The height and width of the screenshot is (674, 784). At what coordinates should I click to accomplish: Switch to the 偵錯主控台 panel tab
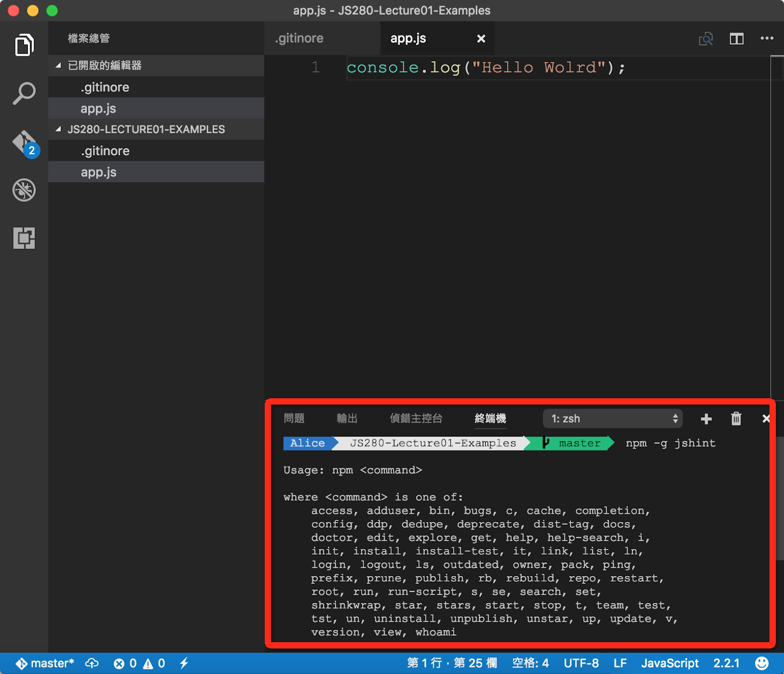416,418
